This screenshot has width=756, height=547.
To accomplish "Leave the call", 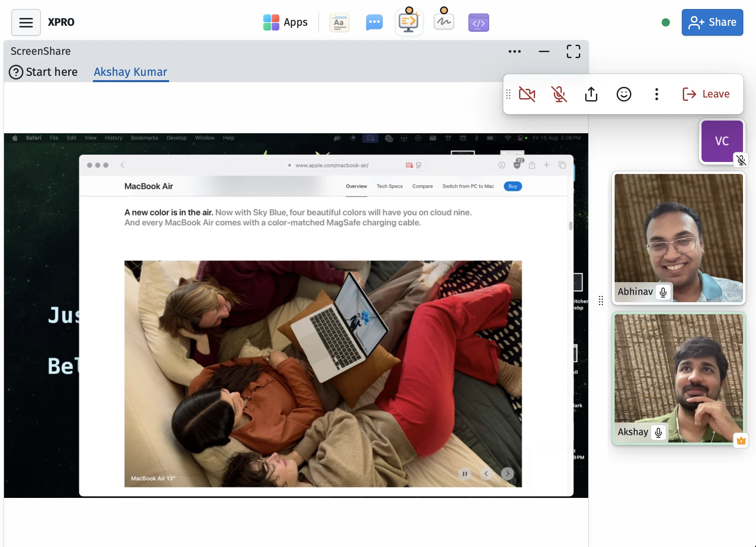I will 706,94.
